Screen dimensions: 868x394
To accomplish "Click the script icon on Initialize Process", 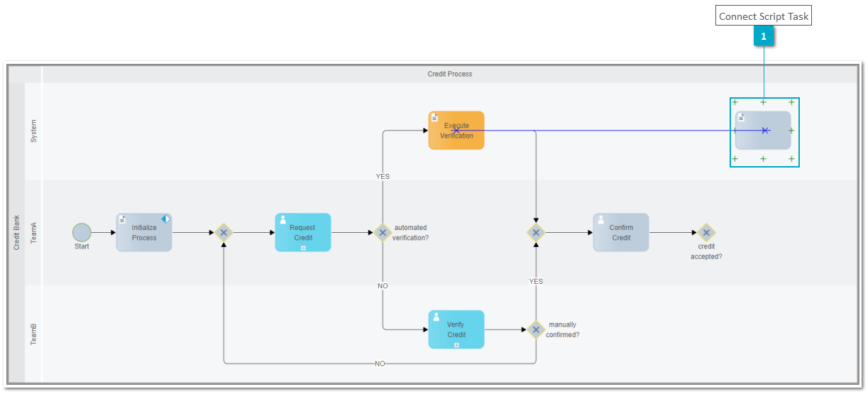I will (x=123, y=220).
